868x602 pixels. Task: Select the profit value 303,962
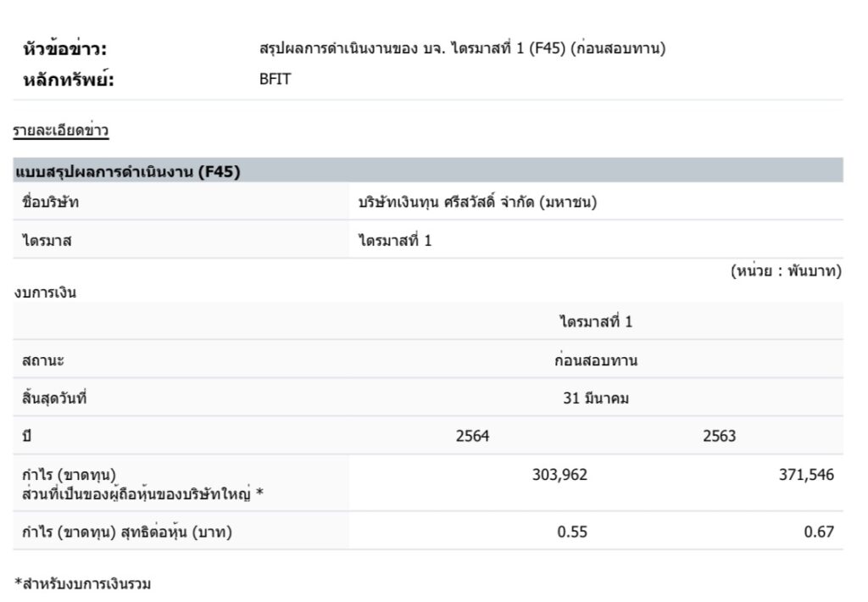[x=559, y=475]
